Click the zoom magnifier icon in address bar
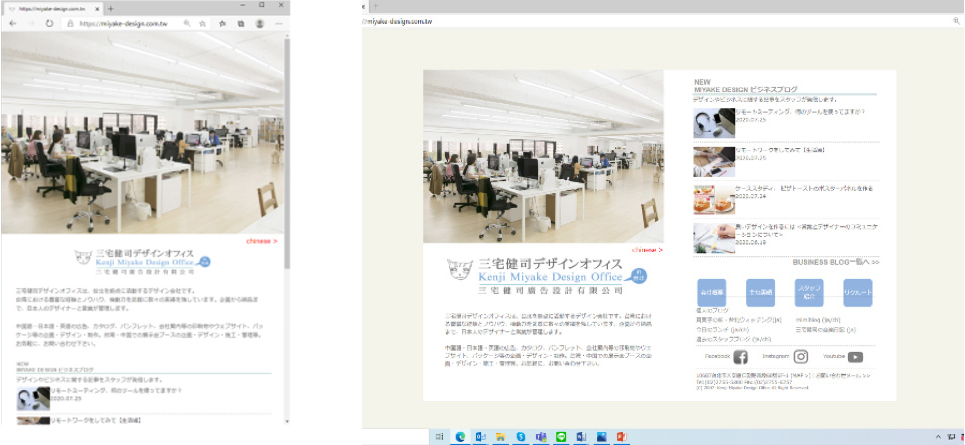The image size is (965, 445). point(186,22)
